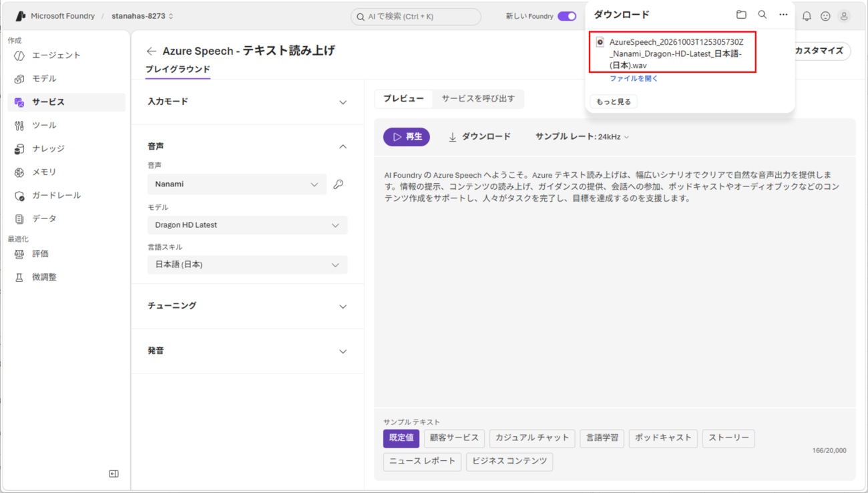Click the Microsoft Foundry breadcrumb text

click(63, 16)
